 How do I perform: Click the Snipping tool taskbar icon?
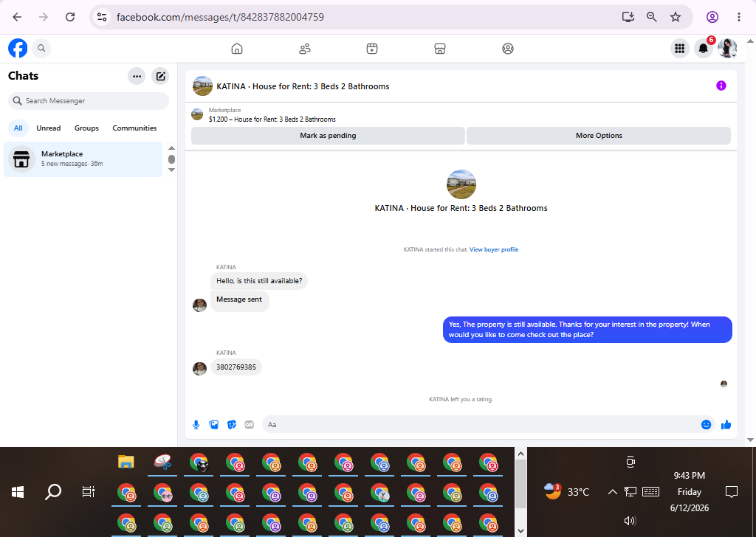[162, 462]
